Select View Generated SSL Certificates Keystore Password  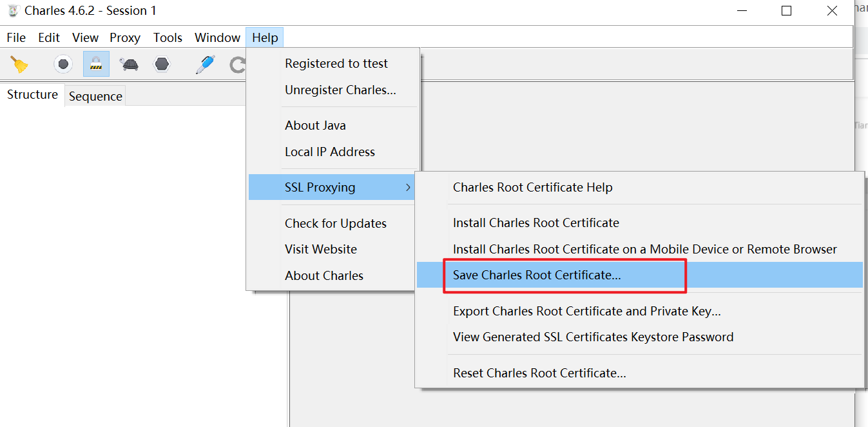pyautogui.click(x=640, y=337)
